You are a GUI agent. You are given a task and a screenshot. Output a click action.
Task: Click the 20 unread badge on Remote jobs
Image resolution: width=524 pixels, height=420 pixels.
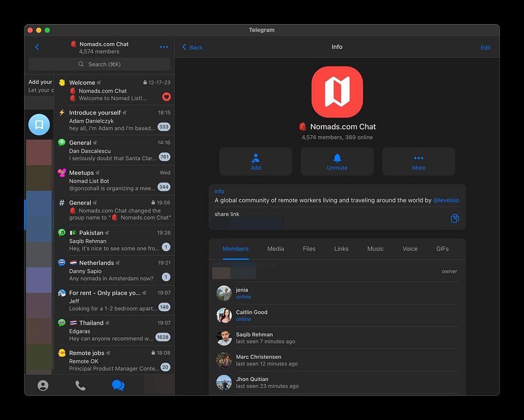click(166, 367)
